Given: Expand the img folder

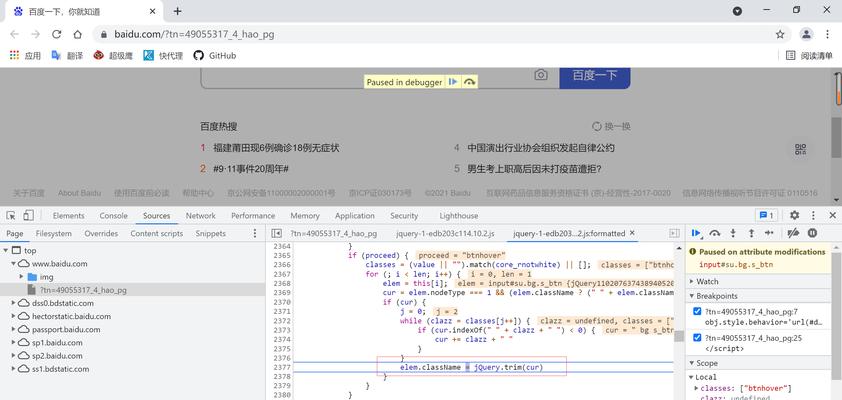Looking at the screenshot, I should (21, 277).
